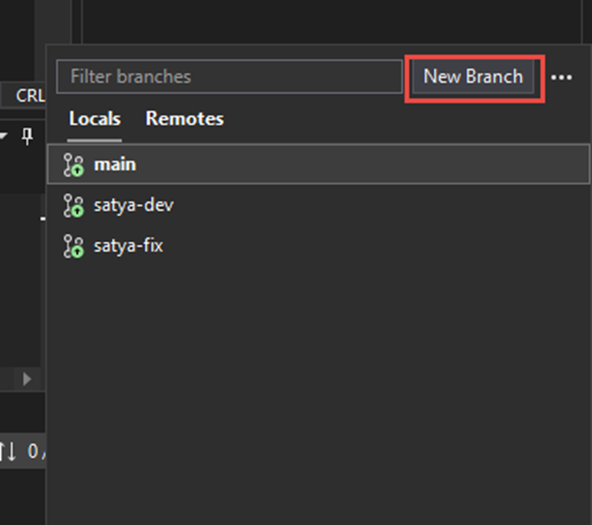Select the main branch name
This screenshot has width=592, height=525.
[x=115, y=165]
